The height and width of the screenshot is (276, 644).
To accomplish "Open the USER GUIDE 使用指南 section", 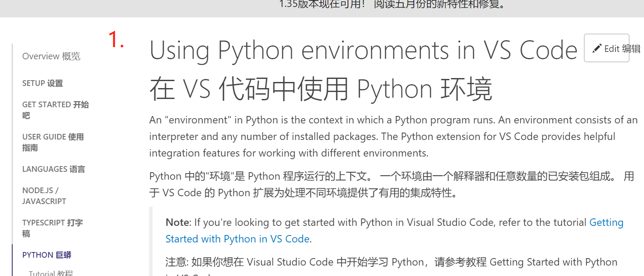I will (53, 142).
